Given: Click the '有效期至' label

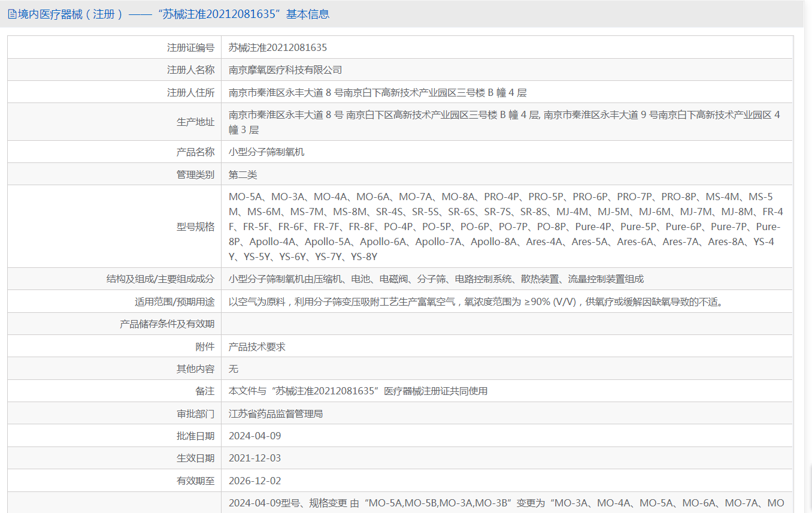Looking at the screenshot, I should click(195, 481).
